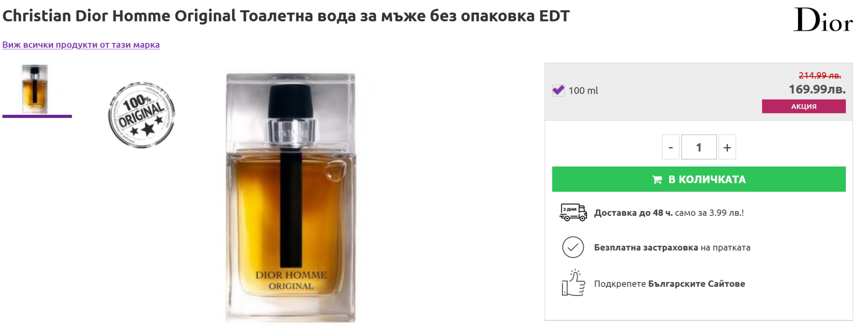Click the 100% Original stamp badge
Image resolution: width=868 pixels, height=331 pixels.
point(142,115)
